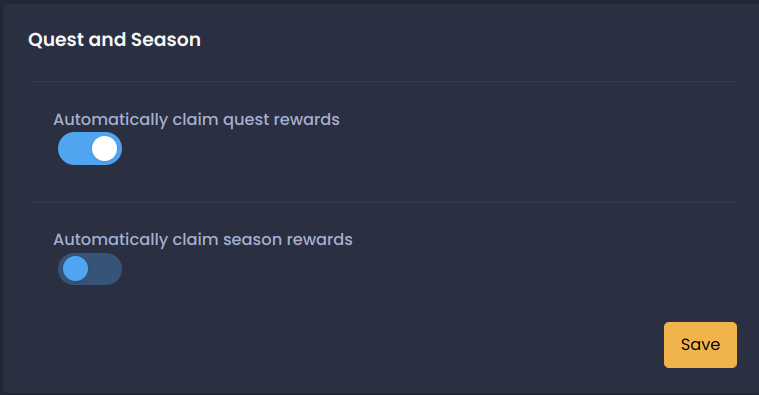Flip the toggle under season rewards label
Image resolution: width=759 pixels, height=395 pixels.
pyautogui.click(x=90, y=269)
